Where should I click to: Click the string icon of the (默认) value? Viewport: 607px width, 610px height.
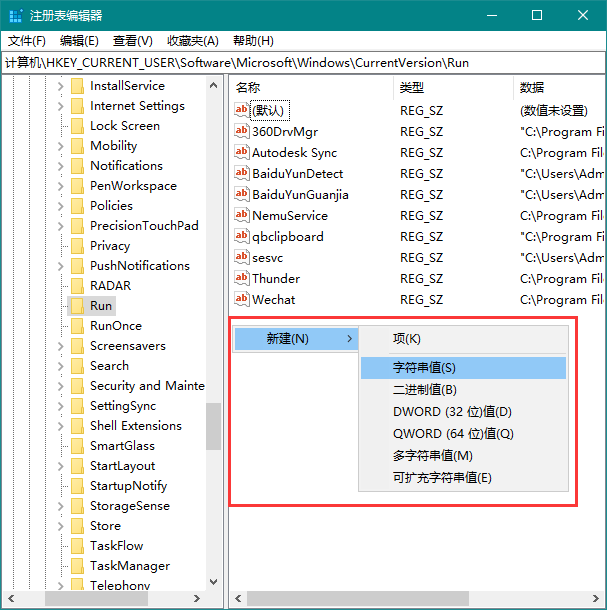(242, 110)
